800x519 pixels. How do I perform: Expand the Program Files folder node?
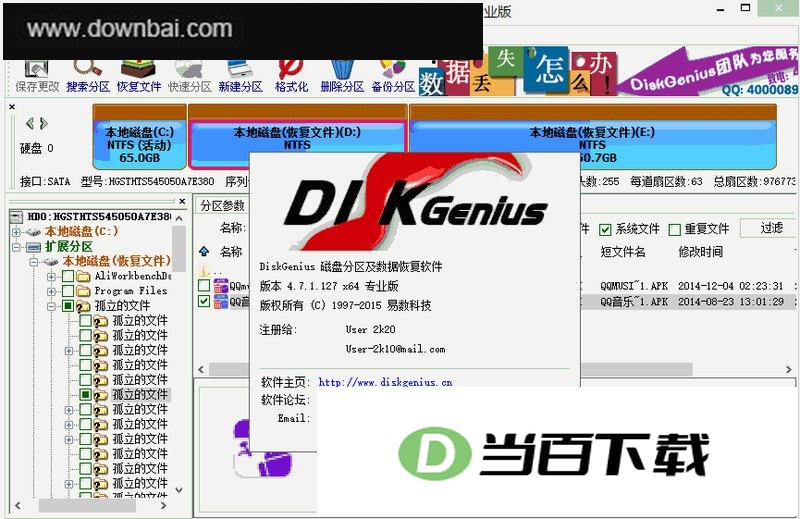tap(51, 291)
